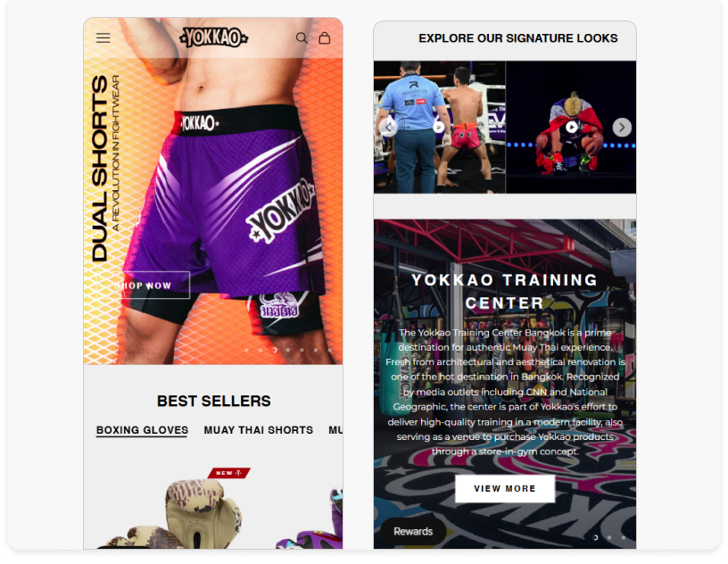The height and width of the screenshot is (564, 728).
Task: Play the referee and fighter video
Action: click(438, 127)
